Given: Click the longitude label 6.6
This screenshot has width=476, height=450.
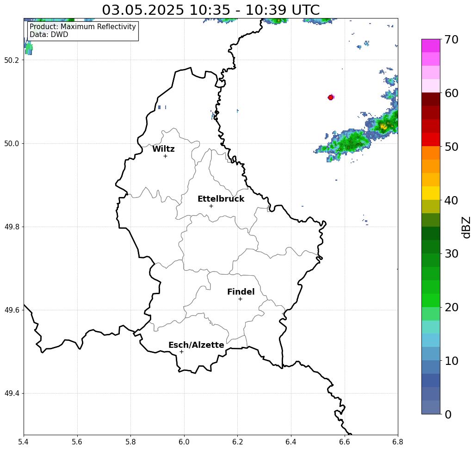Looking at the screenshot, I should 344,442.
